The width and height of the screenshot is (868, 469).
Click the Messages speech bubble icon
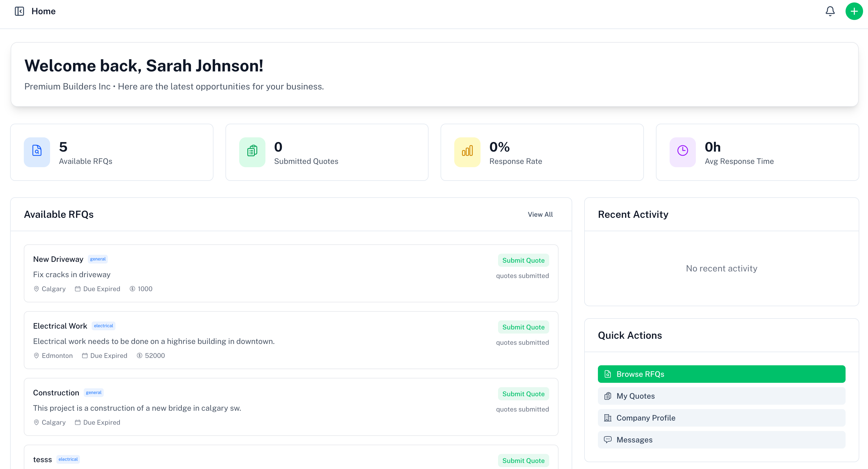click(607, 440)
